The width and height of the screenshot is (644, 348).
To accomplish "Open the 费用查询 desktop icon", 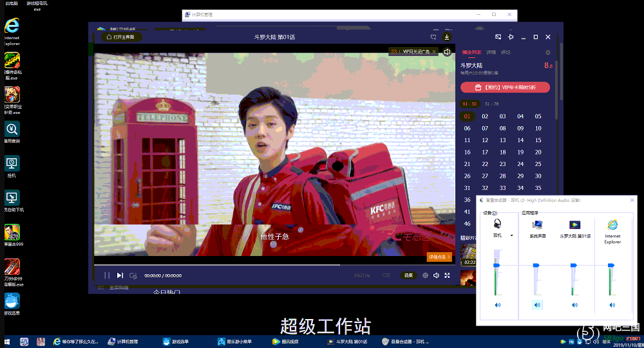I will click(x=12, y=132).
